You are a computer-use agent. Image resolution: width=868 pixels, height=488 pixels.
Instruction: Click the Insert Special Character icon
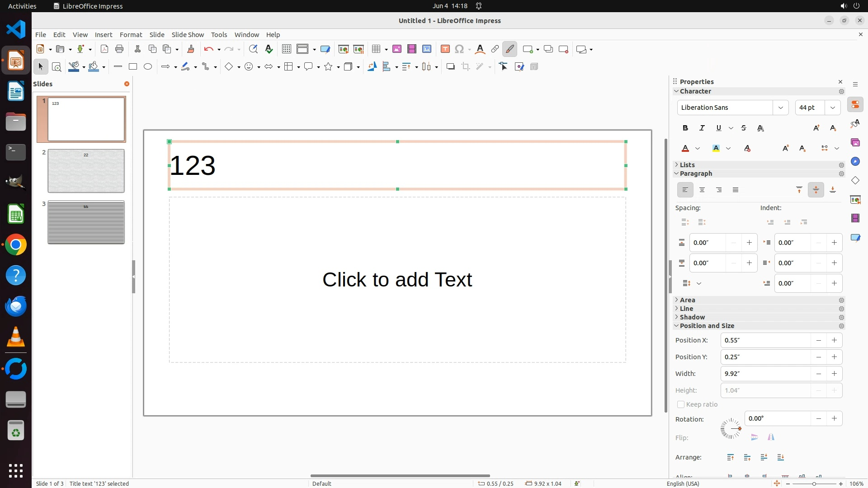[x=459, y=49]
